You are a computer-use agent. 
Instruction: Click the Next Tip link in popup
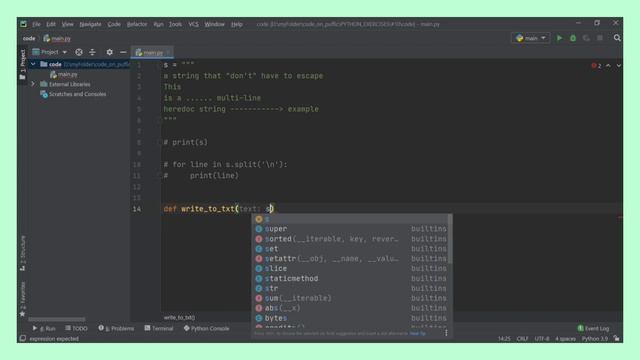(x=418, y=333)
